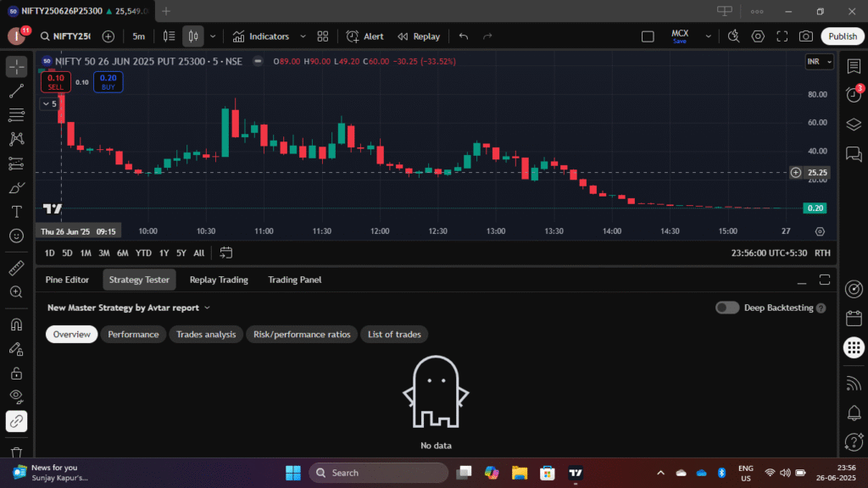Select the crosshair cursor tool
This screenshot has width=868, height=488.
pyautogui.click(x=17, y=67)
